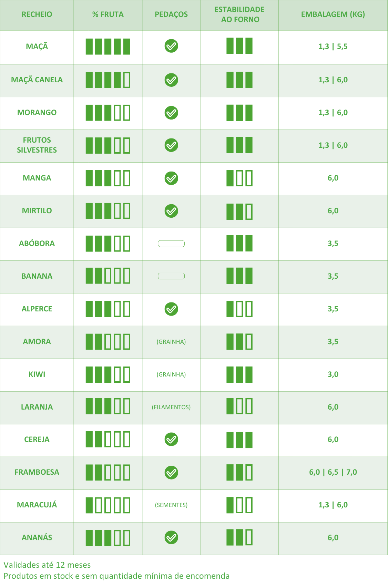Click the Alperce row checkmark icon
Image resolution: width=388 pixels, height=588 pixels.
pos(171,309)
